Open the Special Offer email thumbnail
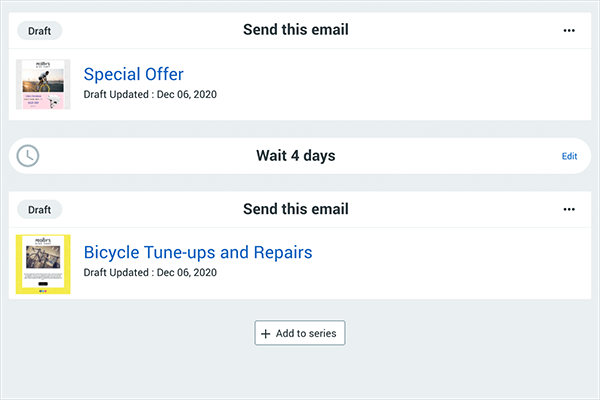Viewport: 600px width, 400px height. click(x=43, y=83)
